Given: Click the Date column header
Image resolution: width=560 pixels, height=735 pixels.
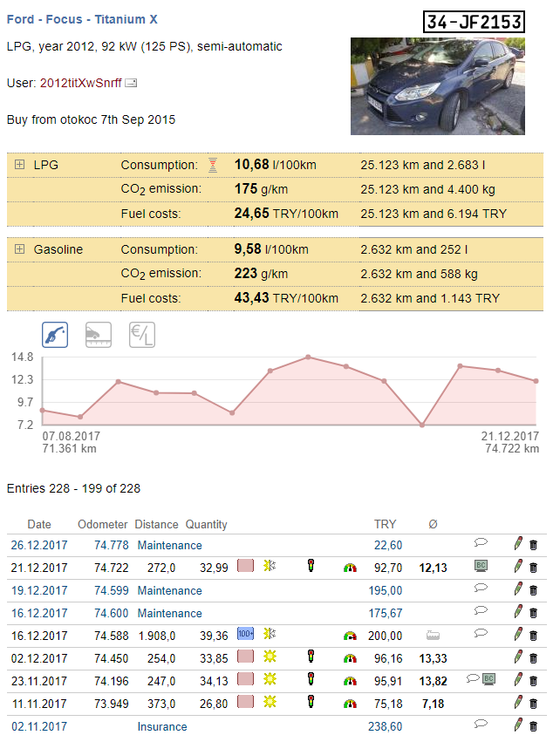Looking at the screenshot, I should 39,524.
